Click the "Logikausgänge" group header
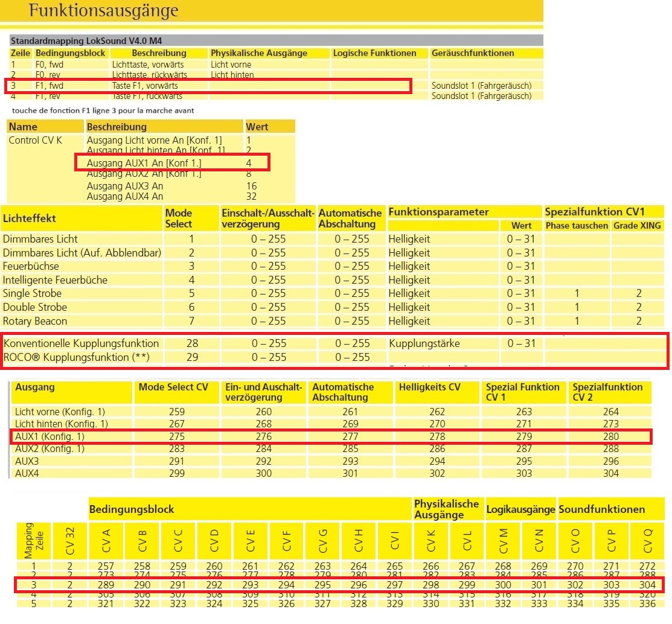Viewport: 672px width, 624px height. pyautogui.click(x=520, y=510)
